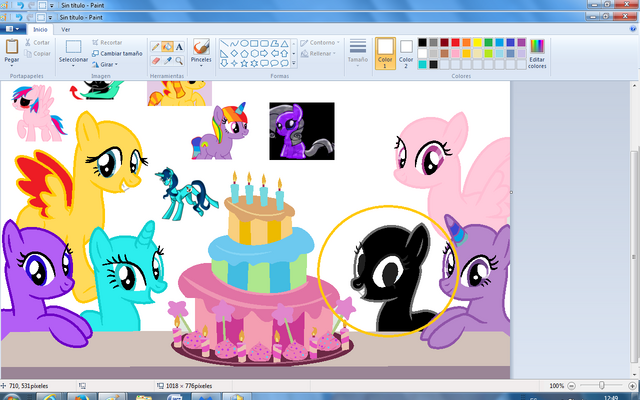Viewport: 640px width, 400px height.
Task: Open the Pegar dropdown arrow
Action: [11, 65]
